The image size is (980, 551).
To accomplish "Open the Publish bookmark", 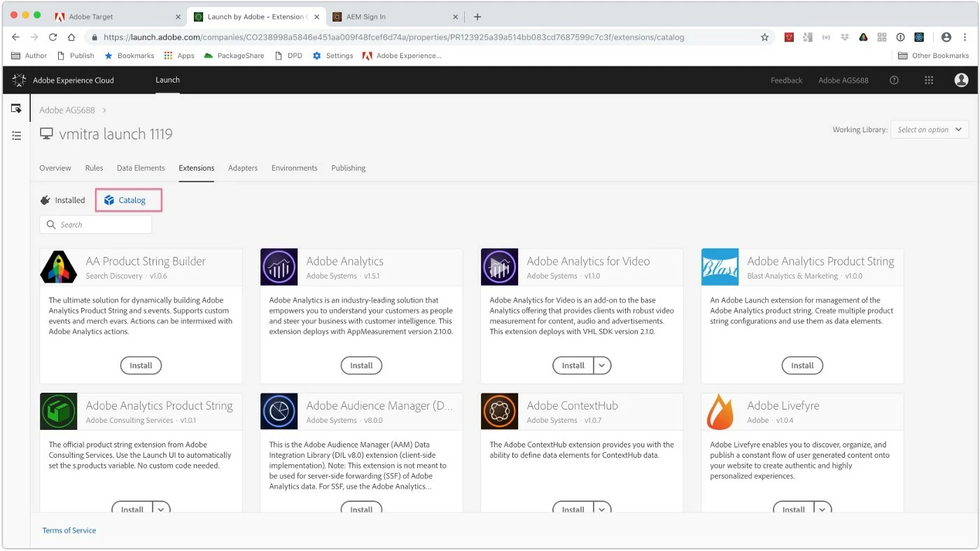I will click(x=76, y=55).
